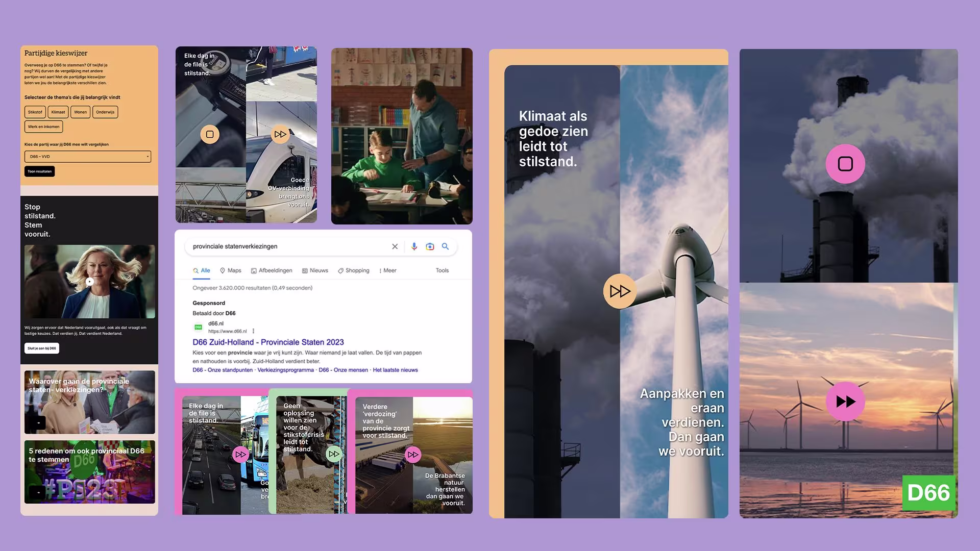Click the orange stop icon on car video
980x551 pixels.
tap(210, 135)
